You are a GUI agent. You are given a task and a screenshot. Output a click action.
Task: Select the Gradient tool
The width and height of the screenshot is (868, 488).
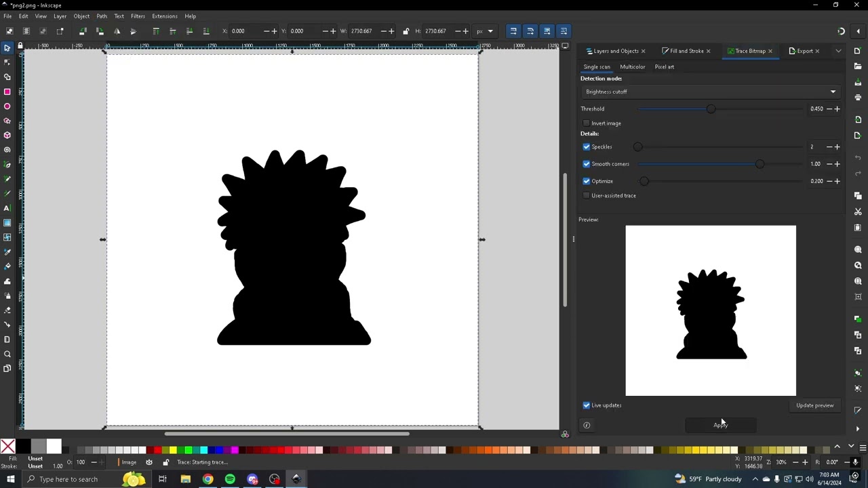[x=7, y=222]
